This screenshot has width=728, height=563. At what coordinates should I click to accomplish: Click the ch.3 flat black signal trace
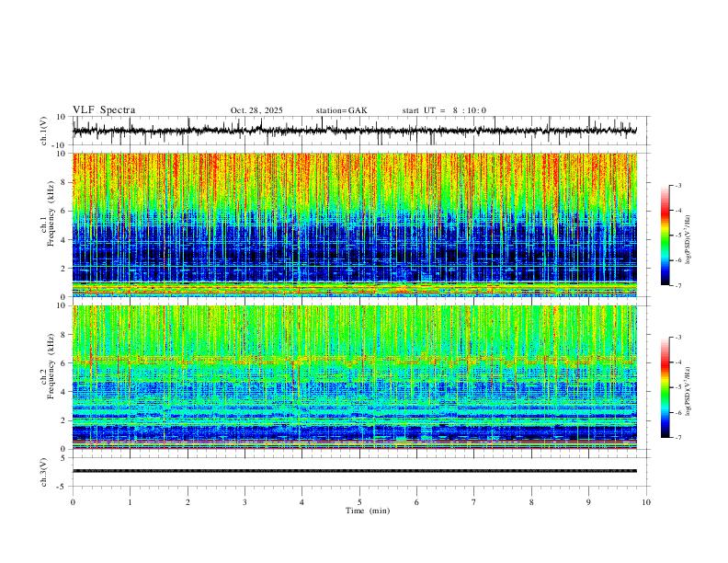click(355, 471)
